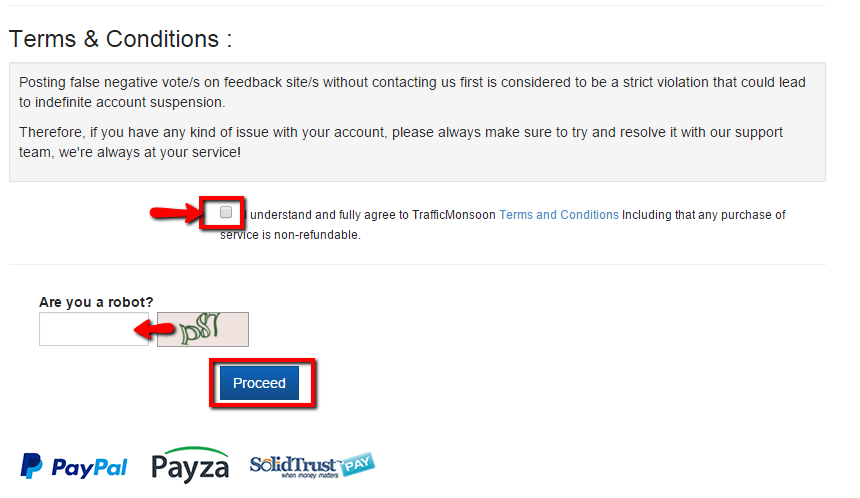Click the 'Including that any purchase of' text
The image size is (860, 498).
pyautogui.click(x=704, y=215)
